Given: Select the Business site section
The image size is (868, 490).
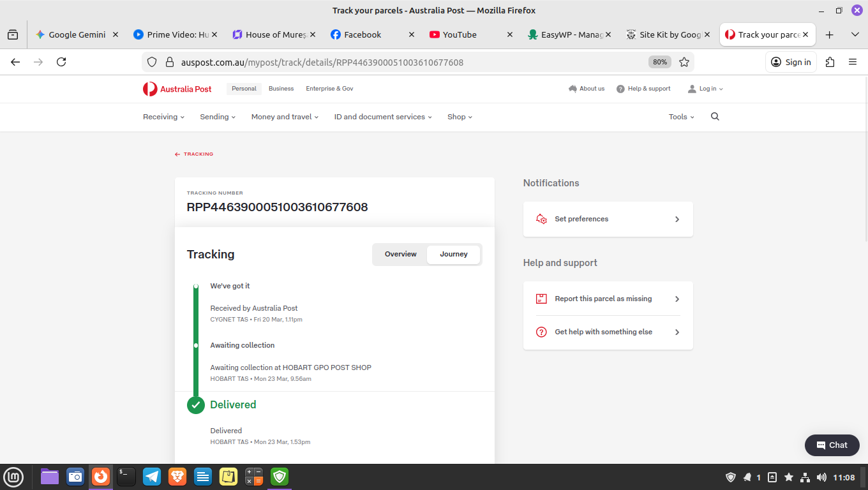Looking at the screenshot, I should pyautogui.click(x=281, y=89).
